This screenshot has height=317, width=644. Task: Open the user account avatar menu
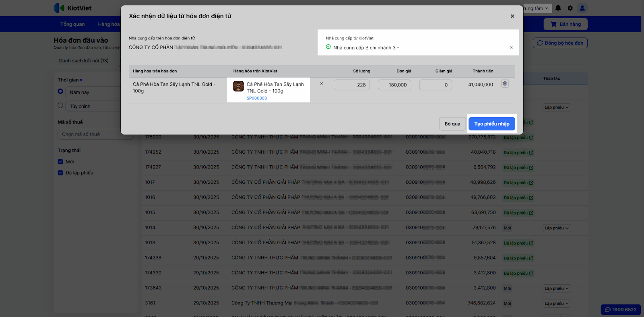point(582,8)
